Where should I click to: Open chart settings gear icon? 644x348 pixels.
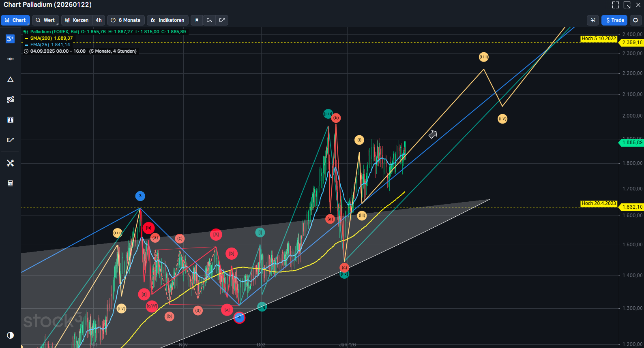click(635, 20)
